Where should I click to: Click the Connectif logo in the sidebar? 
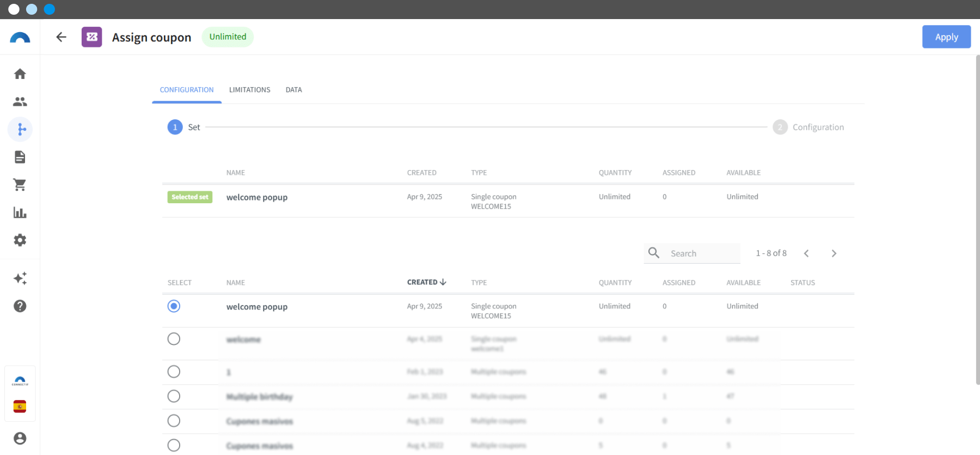(x=20, y=38)
